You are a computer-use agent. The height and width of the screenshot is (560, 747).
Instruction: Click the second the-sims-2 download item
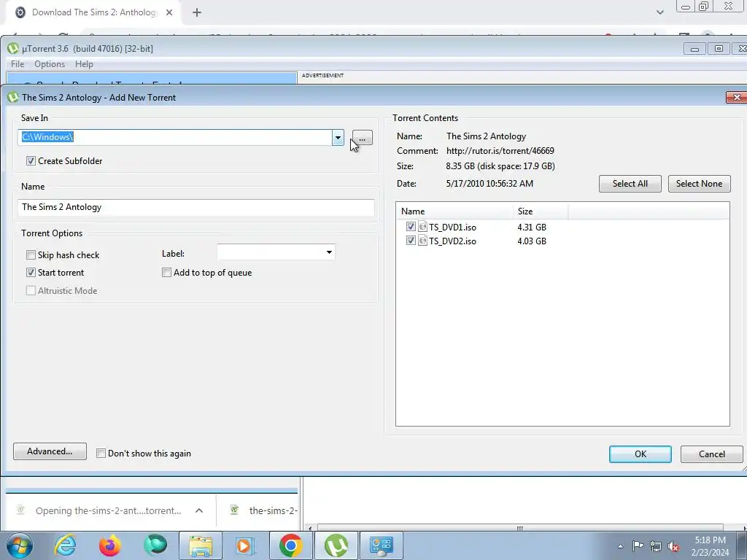coord(263,510)
